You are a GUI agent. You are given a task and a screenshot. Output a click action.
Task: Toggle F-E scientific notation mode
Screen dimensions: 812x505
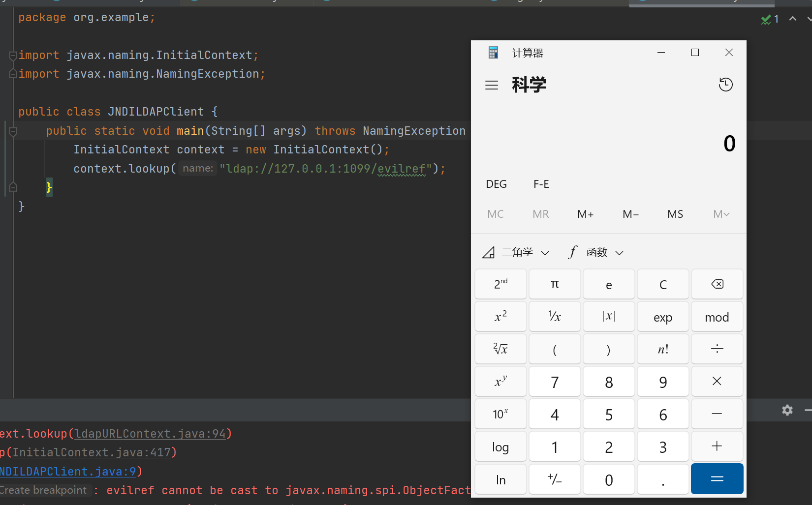(x=541, y=184)
